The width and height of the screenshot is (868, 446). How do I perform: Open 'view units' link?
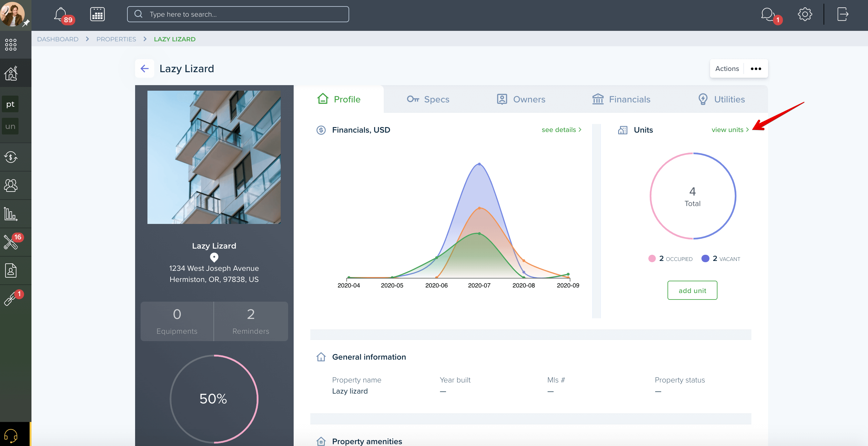730,130
